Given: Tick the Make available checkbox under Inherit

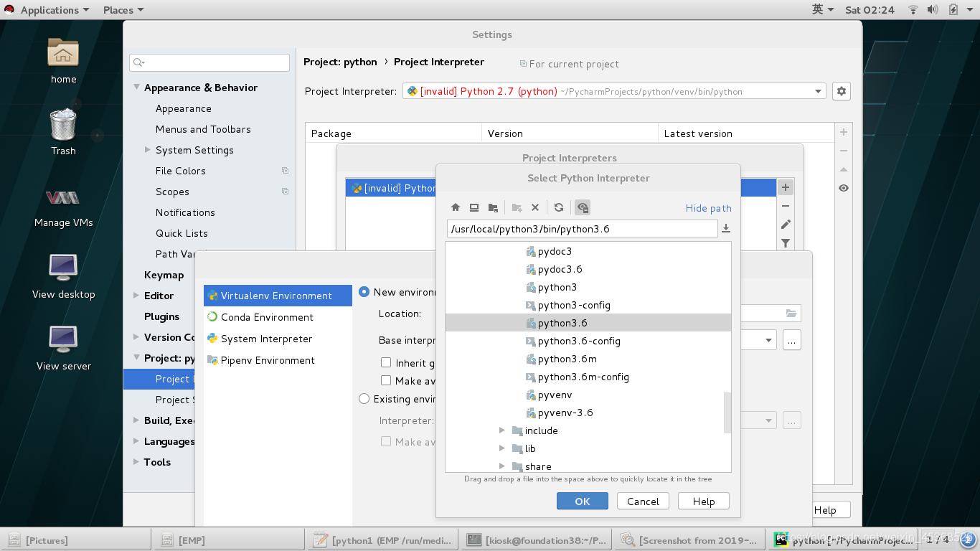Looking at the screenshot, I should tap(386, 381).
